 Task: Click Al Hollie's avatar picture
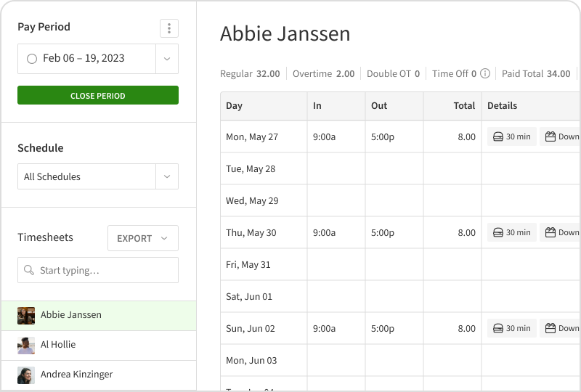(26, 345)
